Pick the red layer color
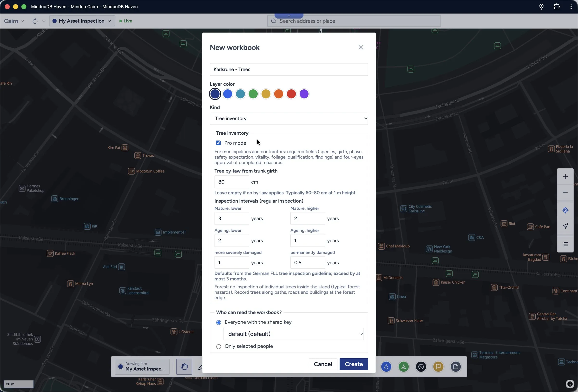 [291, 94]
